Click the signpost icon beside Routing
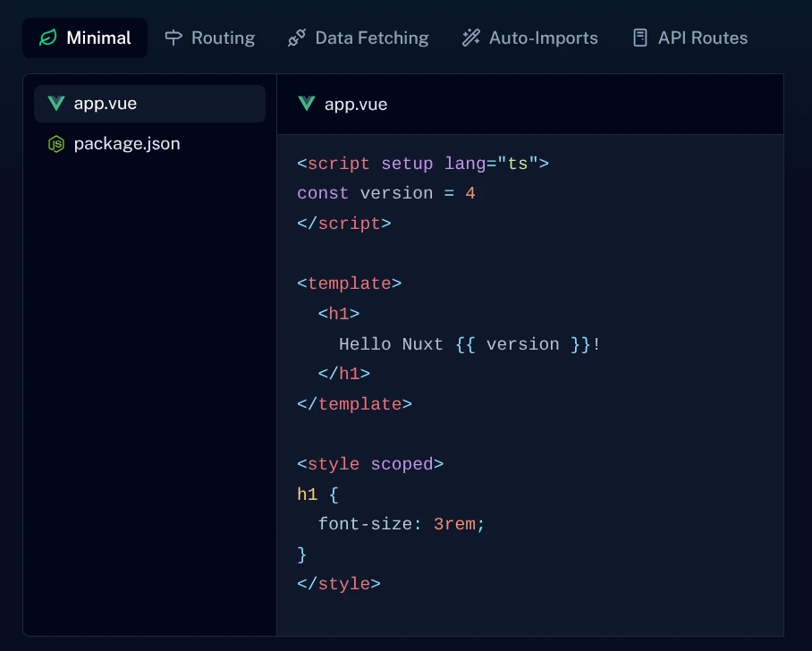812x651 pixels. [x=173, y=38]
